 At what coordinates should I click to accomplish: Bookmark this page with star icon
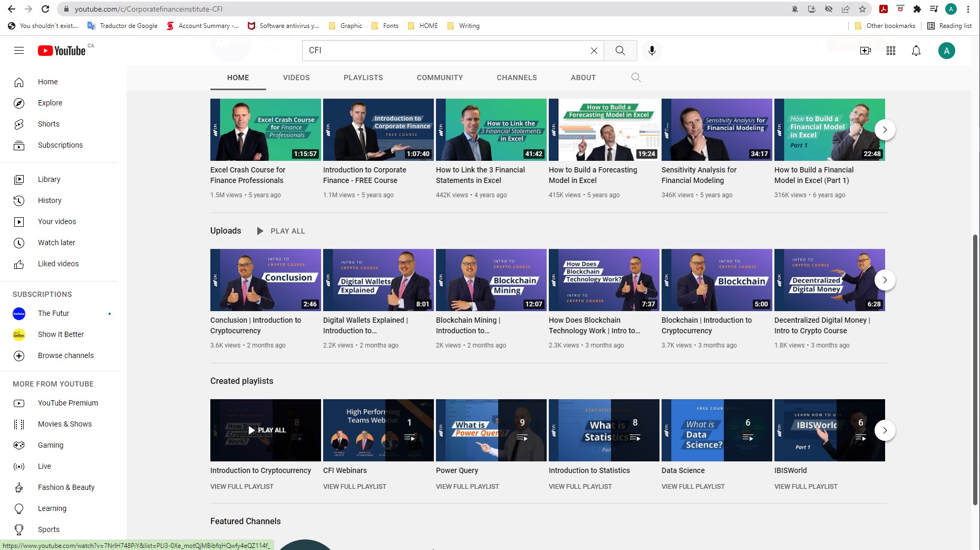pos(862,9)
